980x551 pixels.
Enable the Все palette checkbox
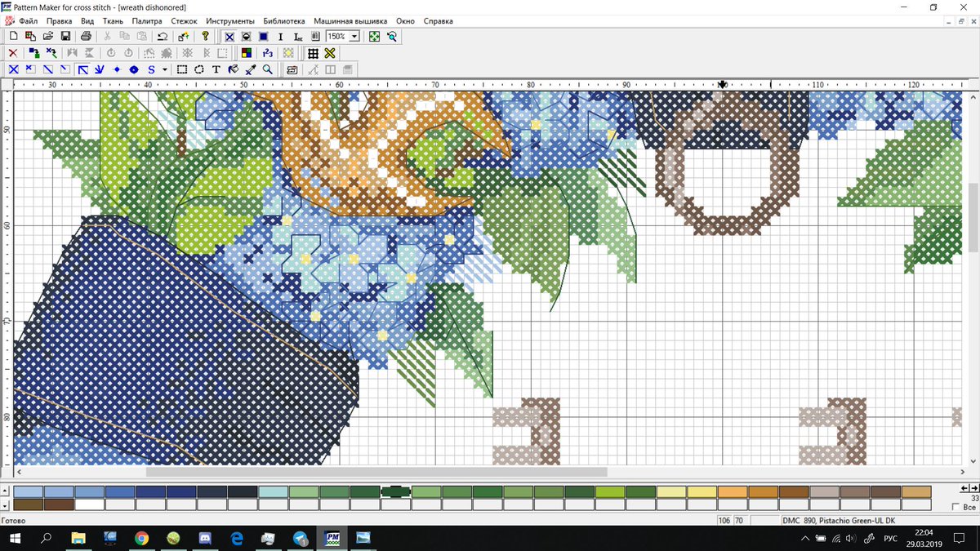(955, 506)
